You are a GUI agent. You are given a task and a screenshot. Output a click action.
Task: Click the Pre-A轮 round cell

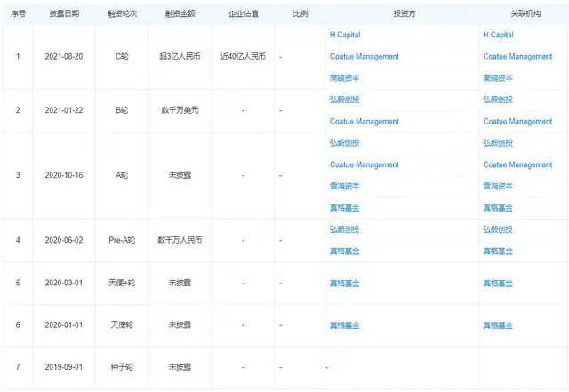[x=122, y=240]
